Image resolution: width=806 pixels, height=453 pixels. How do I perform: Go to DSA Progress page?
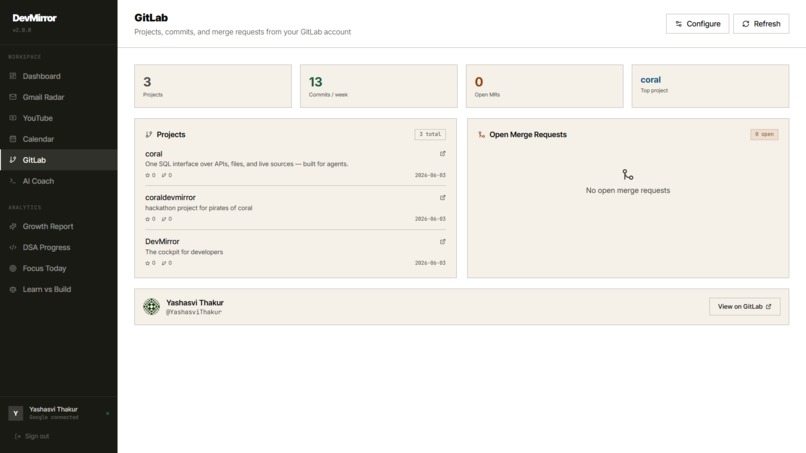[x=58, y=247]
